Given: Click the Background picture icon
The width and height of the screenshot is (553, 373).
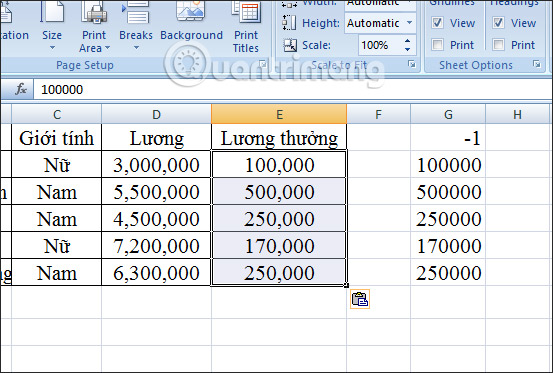Looking at the screenshot, I should pos(191,11).
